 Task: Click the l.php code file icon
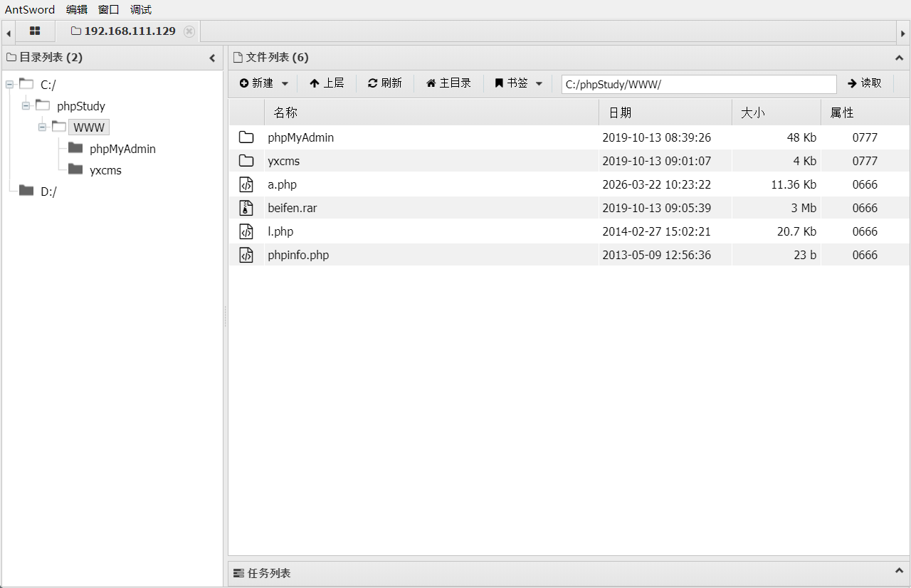[x=246, y=231]
